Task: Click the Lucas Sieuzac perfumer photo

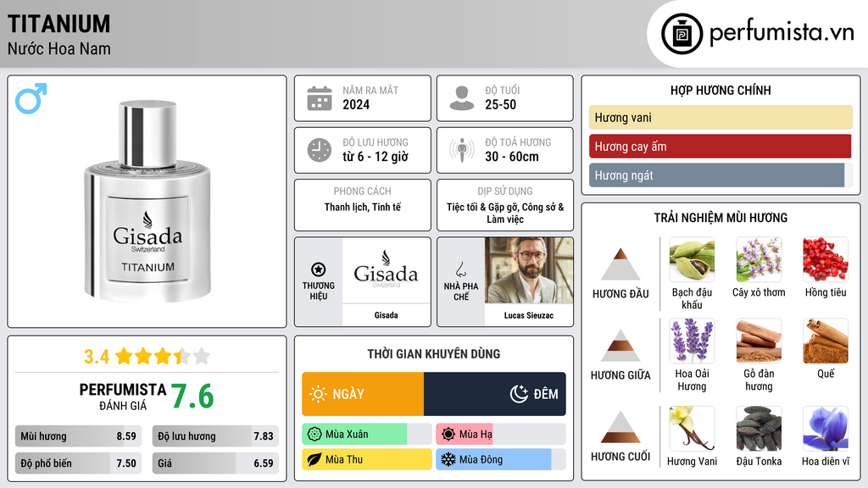Action: 529,270
